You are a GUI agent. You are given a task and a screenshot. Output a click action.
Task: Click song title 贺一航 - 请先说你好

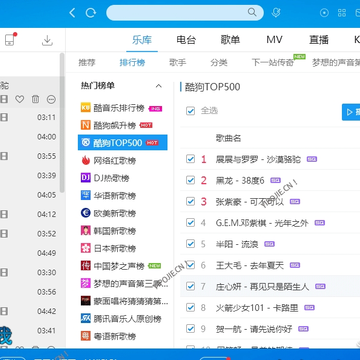254,329
